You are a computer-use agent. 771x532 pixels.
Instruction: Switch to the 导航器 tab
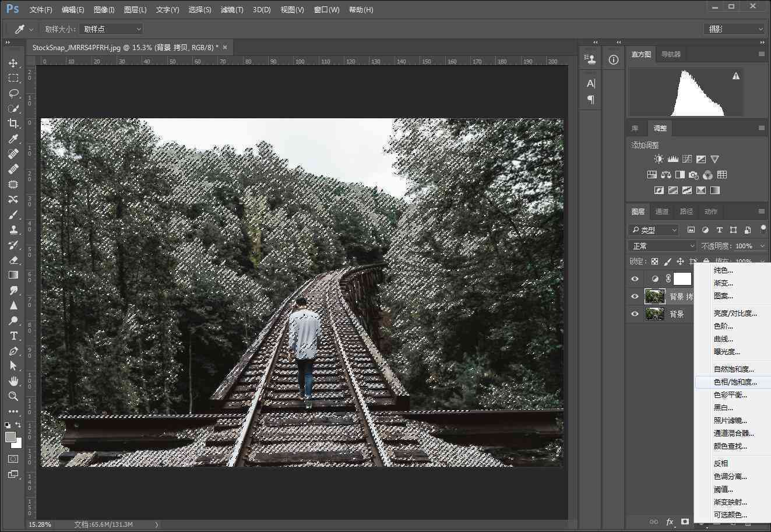tap(671, 54)
